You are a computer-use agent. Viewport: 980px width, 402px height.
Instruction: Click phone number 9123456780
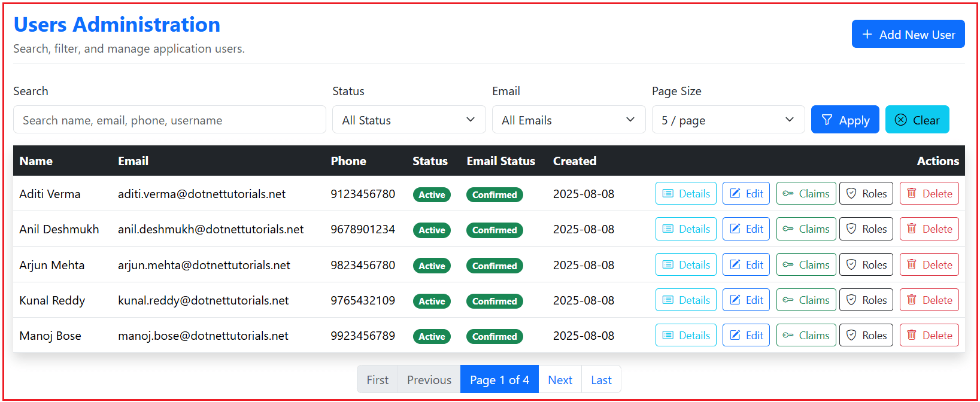363,194
